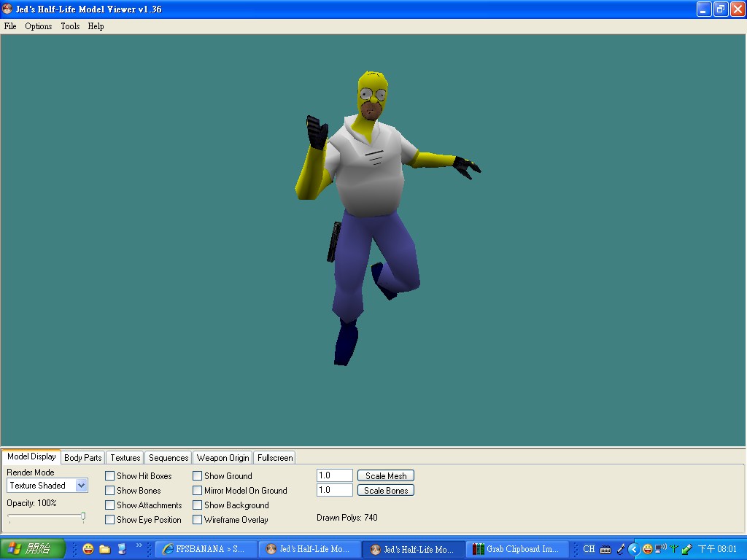Click the Scale Mesh value field

334,475
